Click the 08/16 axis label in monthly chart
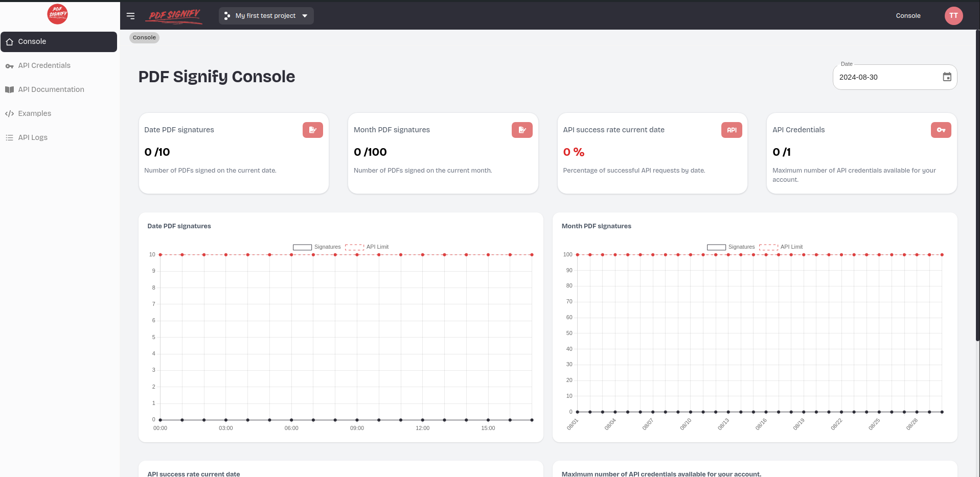980x477 pixels. (761, 424)
